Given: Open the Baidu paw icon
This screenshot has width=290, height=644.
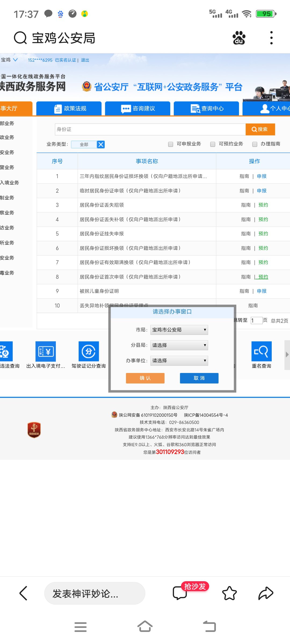Looking at the screenshot, I should coord(239,38).
